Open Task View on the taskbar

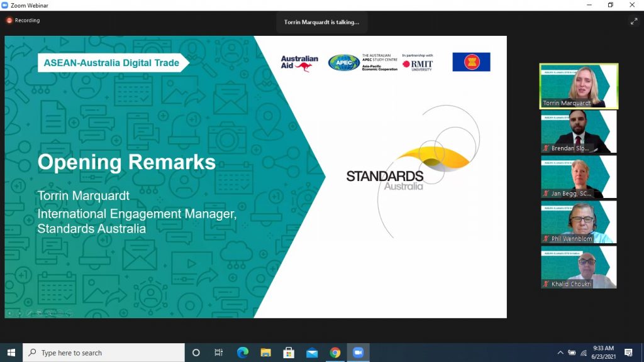point(218,353)
